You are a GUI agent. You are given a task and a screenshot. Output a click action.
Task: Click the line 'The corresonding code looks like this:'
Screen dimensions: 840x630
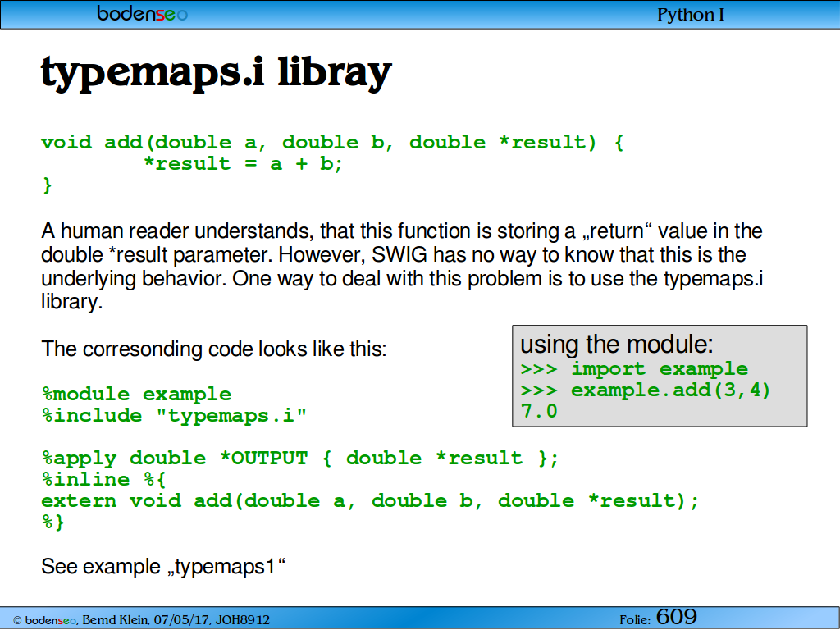tap(214, 349)
